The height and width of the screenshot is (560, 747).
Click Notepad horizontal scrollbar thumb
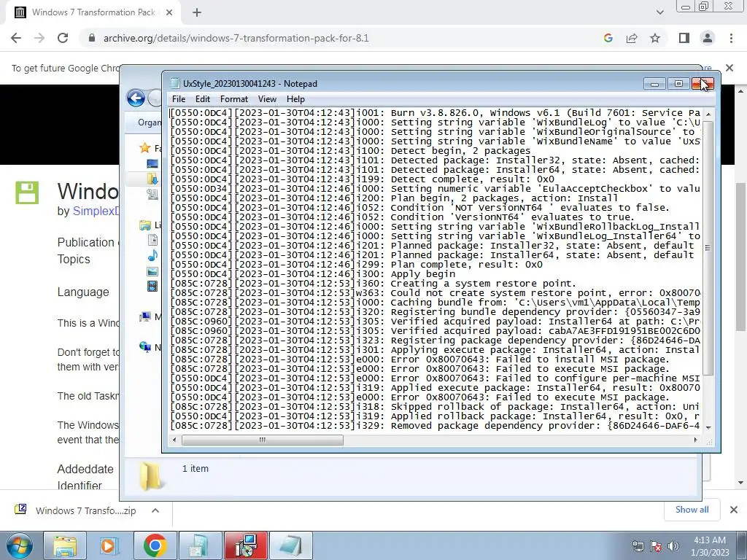click(262, 440)
